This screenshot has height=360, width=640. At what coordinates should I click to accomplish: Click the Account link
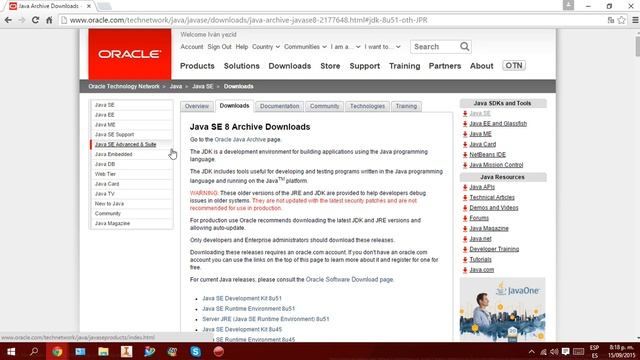[x=192, y=47]
